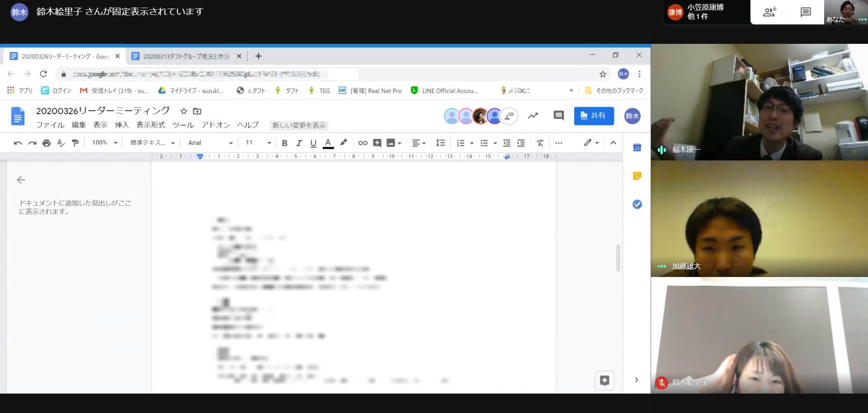Star the 20200326 document
Screen dimensions: 868x413
tap(184, 111)
